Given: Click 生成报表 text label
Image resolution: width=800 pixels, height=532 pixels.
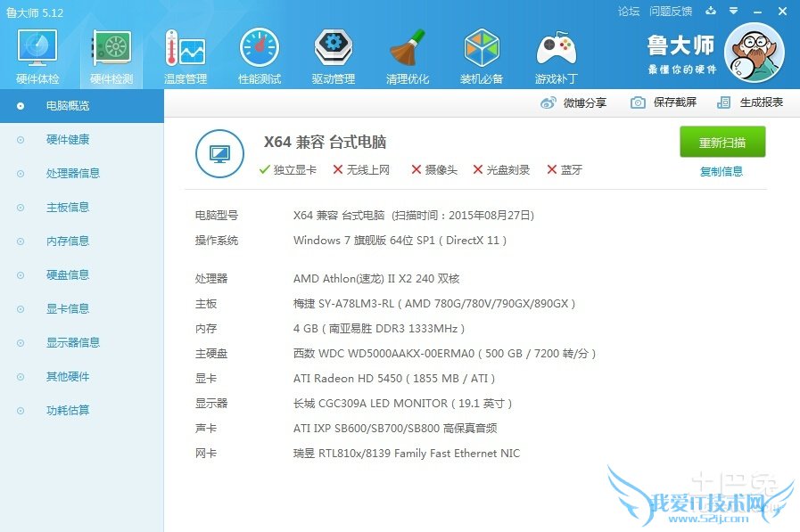Looking at the screenshot, I should click(762, 102).
